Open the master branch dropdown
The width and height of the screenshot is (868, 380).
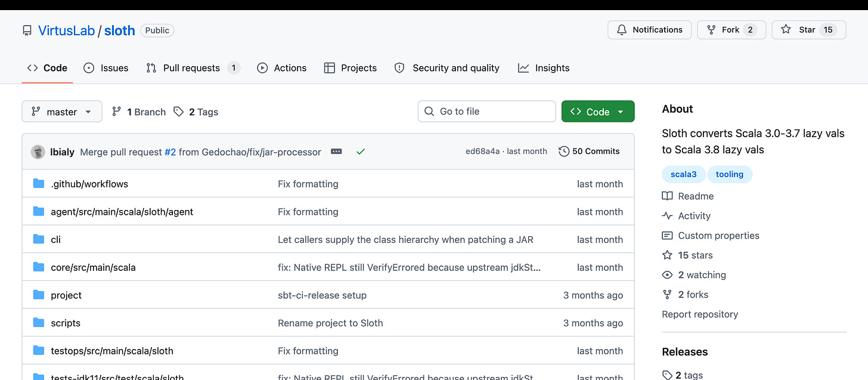[62, 112]
